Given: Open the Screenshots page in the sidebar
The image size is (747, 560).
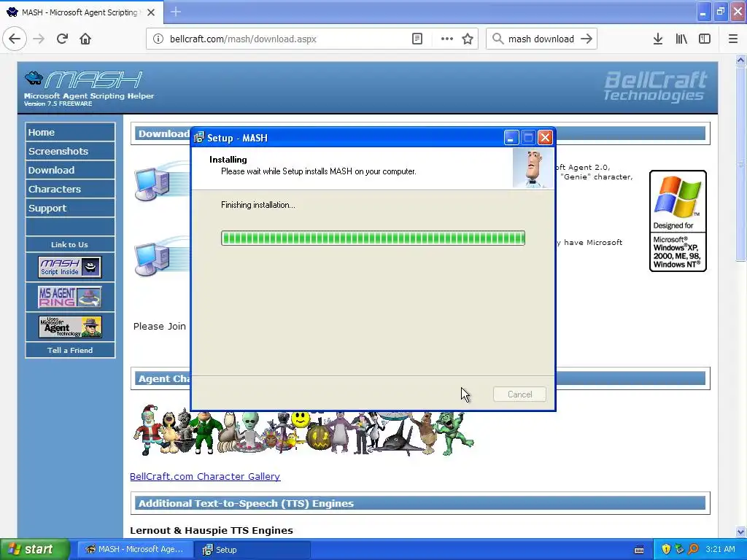Looking at the screenshot, I should point(70,152).
